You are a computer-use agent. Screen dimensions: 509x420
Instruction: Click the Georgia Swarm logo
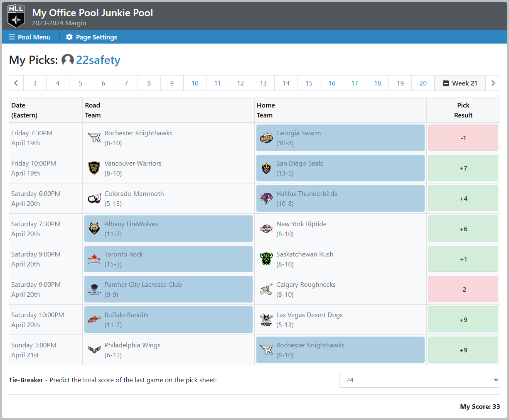tap(266, 138)
